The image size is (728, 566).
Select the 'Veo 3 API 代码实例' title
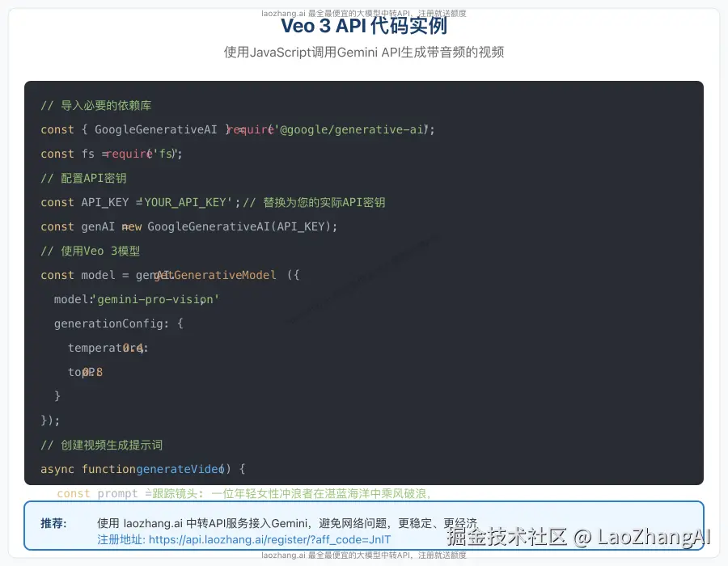coord(363,26)
